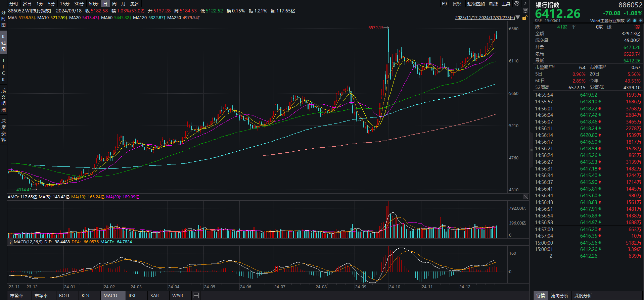Screen dimensions: 644x300
Task: Close the volume indicator sub-panel
Action: point(525,197)
